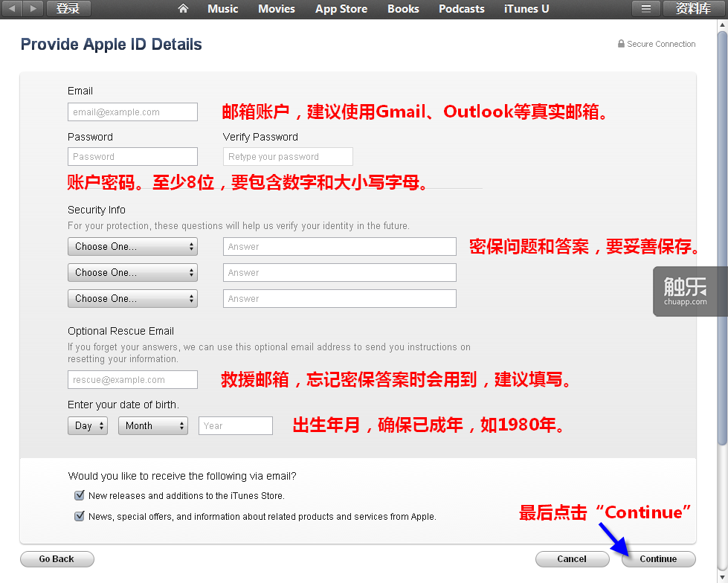Click 'Enter your date of birth.' label
The width and height of the screenshot is (728, 583).
(123, 405)
